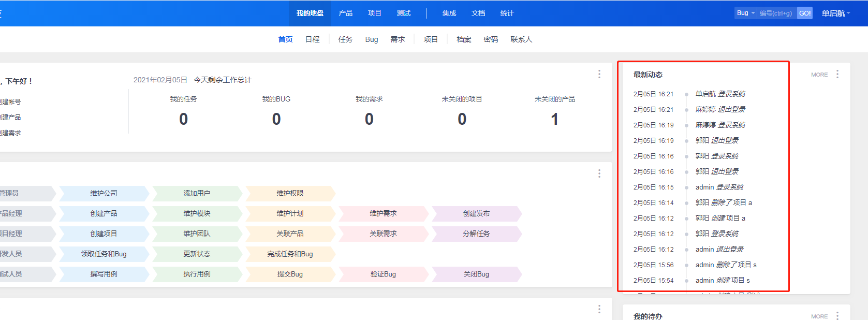Switch to the 统计 top navigation tab
Viewport: 868px width, 320px height.
click(507, 13)
